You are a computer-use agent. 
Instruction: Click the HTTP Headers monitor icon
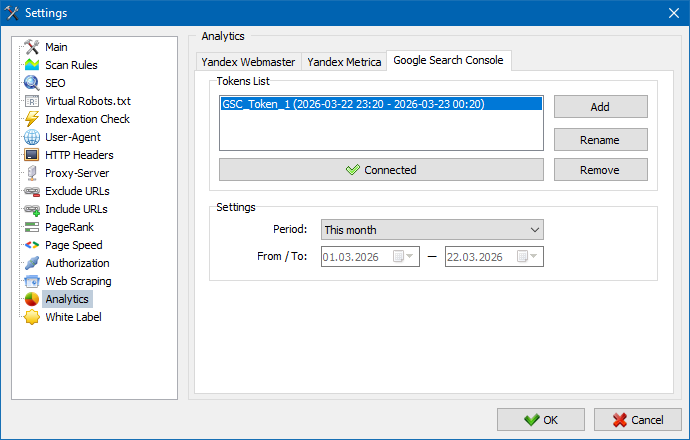click(32, 155)
